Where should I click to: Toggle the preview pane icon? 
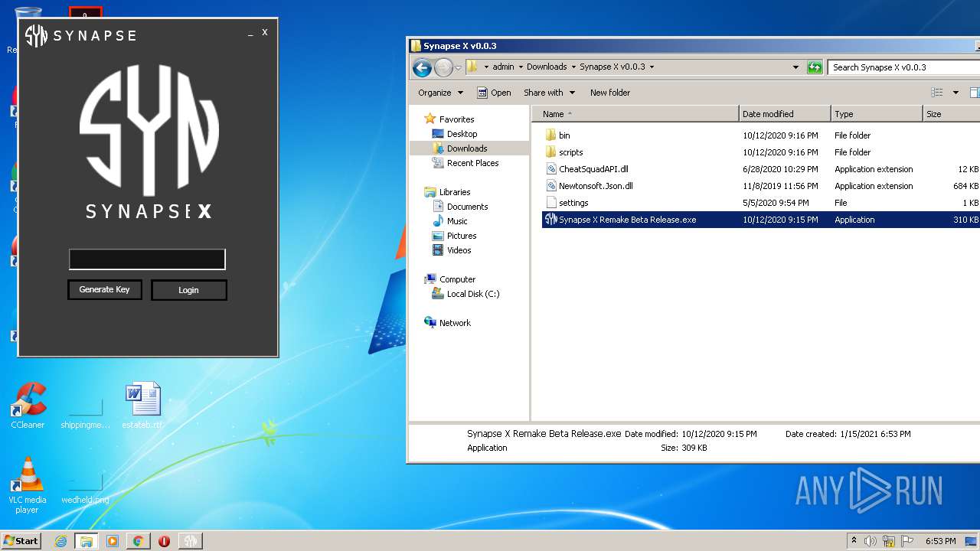(975, 93)
